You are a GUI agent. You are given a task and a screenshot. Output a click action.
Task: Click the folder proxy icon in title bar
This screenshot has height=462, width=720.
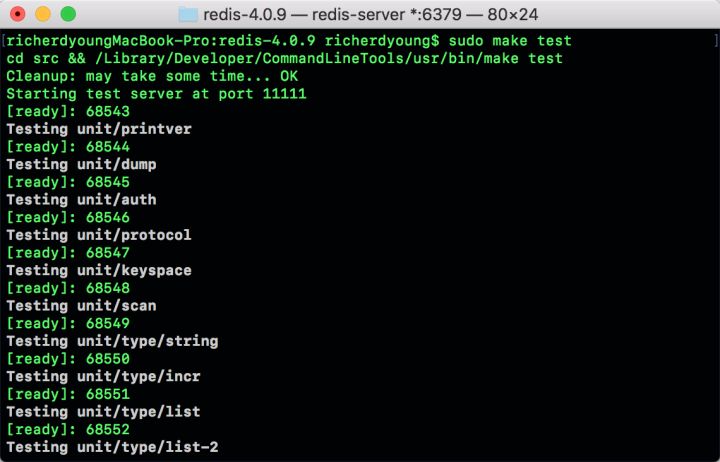click(187, 14)
